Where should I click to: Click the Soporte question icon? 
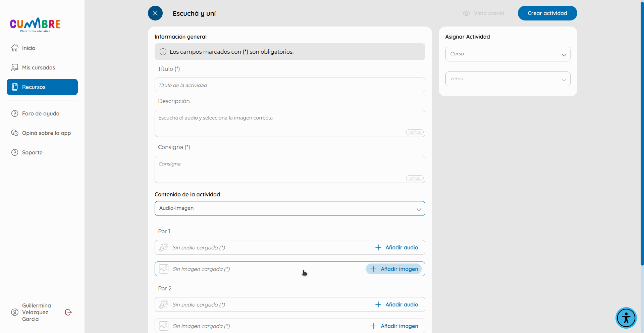[x=15, y=152]
